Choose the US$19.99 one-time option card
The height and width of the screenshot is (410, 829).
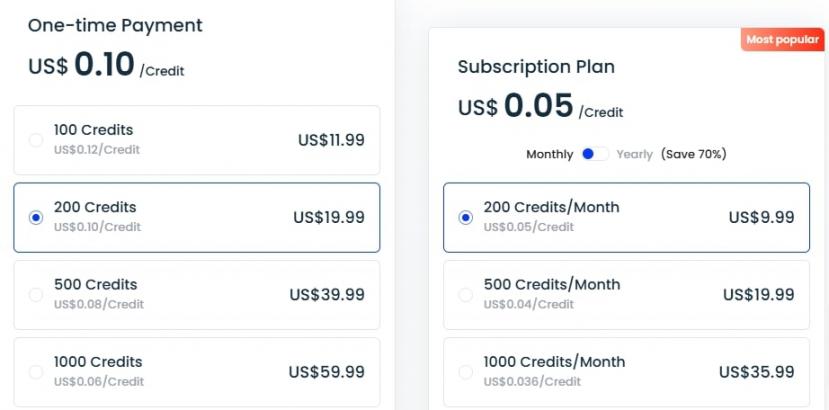[x=196, y=217]
